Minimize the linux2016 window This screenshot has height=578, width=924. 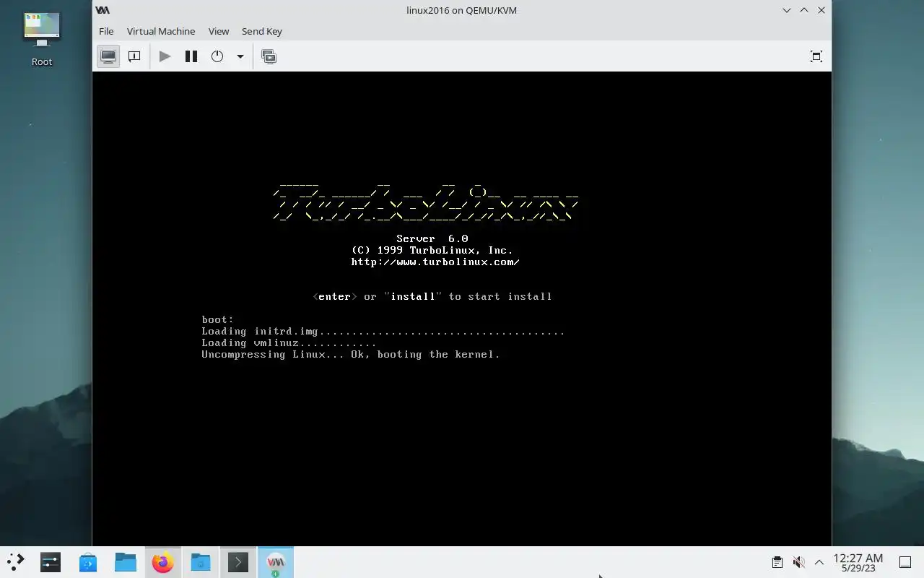(787, 10)
